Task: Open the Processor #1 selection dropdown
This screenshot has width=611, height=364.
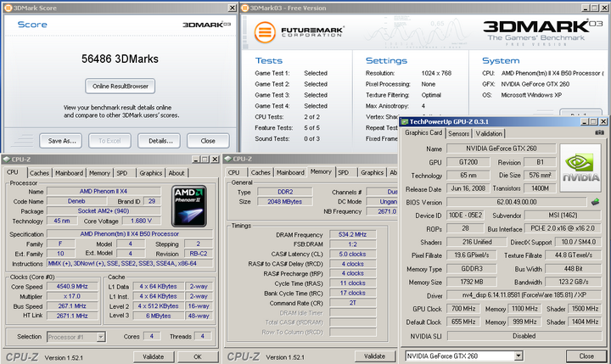Action: [x=101, y=337]
